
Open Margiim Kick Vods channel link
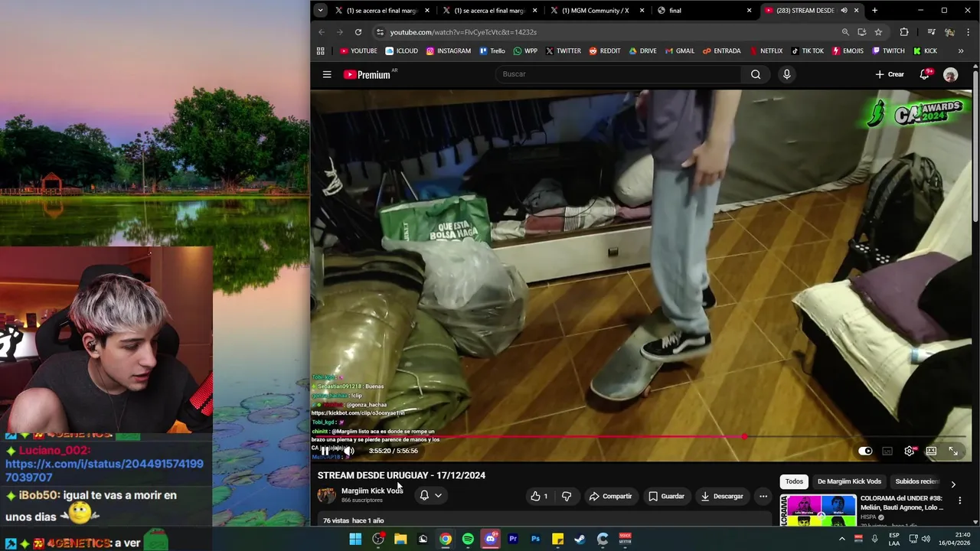pos(372,491)
